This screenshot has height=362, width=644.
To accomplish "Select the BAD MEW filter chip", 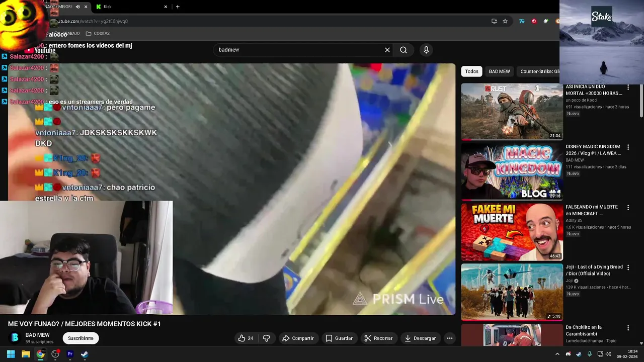I will (499, 71).
